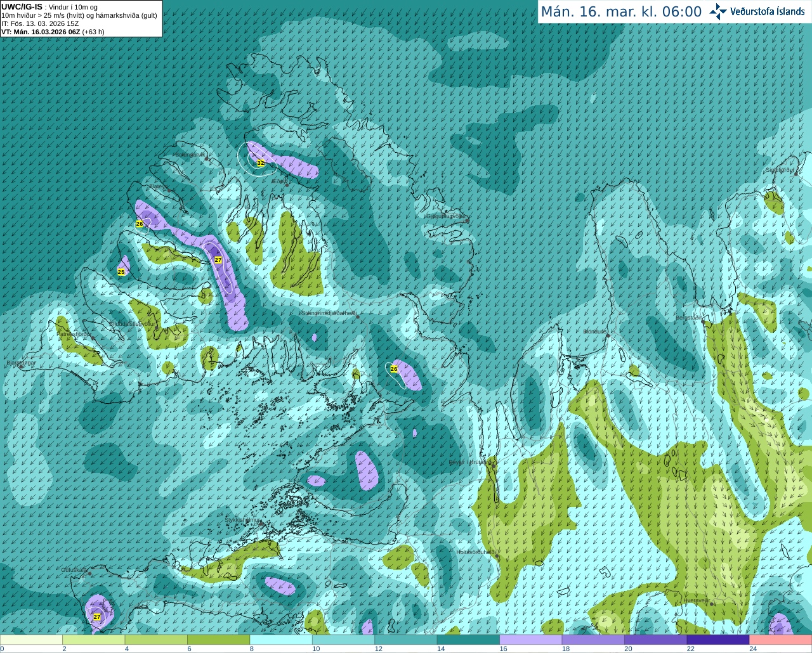Click the Hveravellir station label
Screen dimensions: 812x653
[x=697, y=600]
